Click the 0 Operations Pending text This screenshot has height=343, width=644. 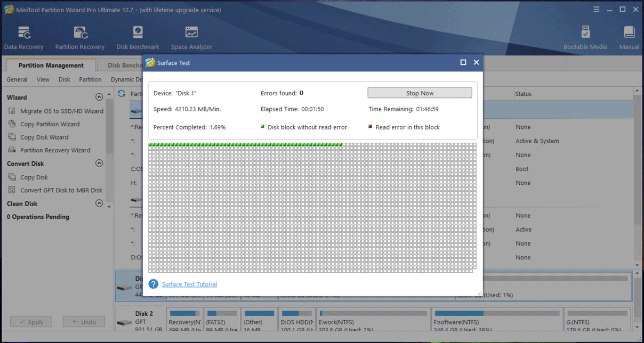point(38,217)
